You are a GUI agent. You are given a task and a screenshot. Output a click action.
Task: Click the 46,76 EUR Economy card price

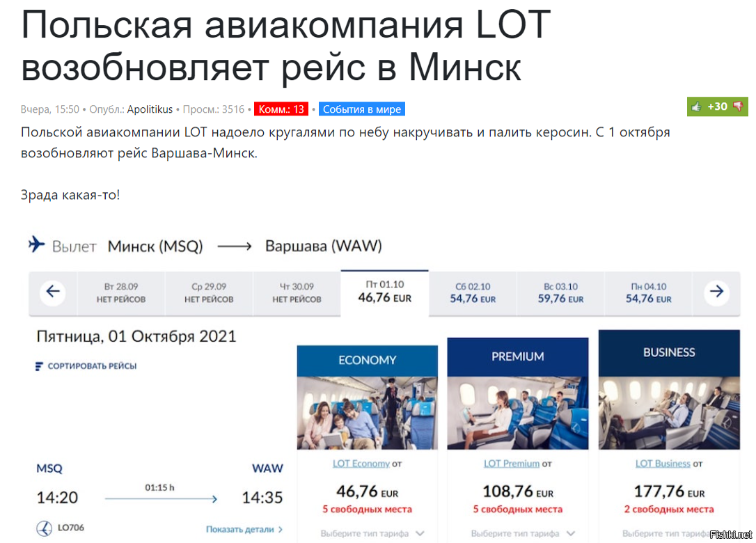point(368,492)
